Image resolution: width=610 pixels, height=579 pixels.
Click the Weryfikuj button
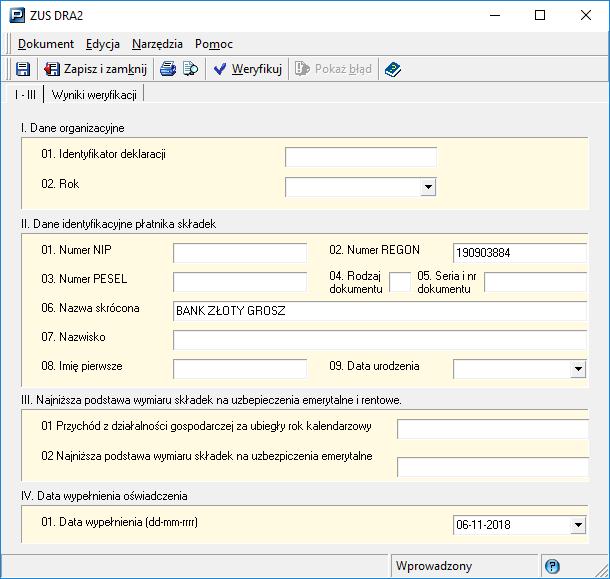point(248,69)
